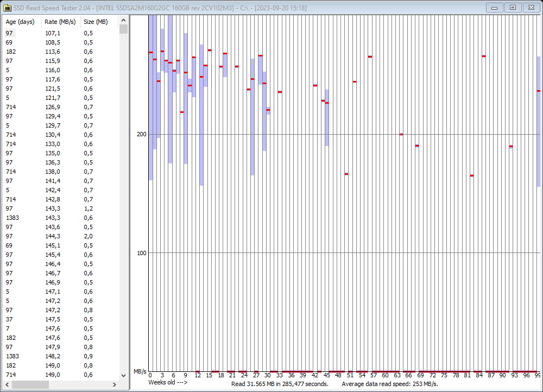This screenshot has height=392, width=543.
Task: Select the row with size 2,0
Action: 61,236
